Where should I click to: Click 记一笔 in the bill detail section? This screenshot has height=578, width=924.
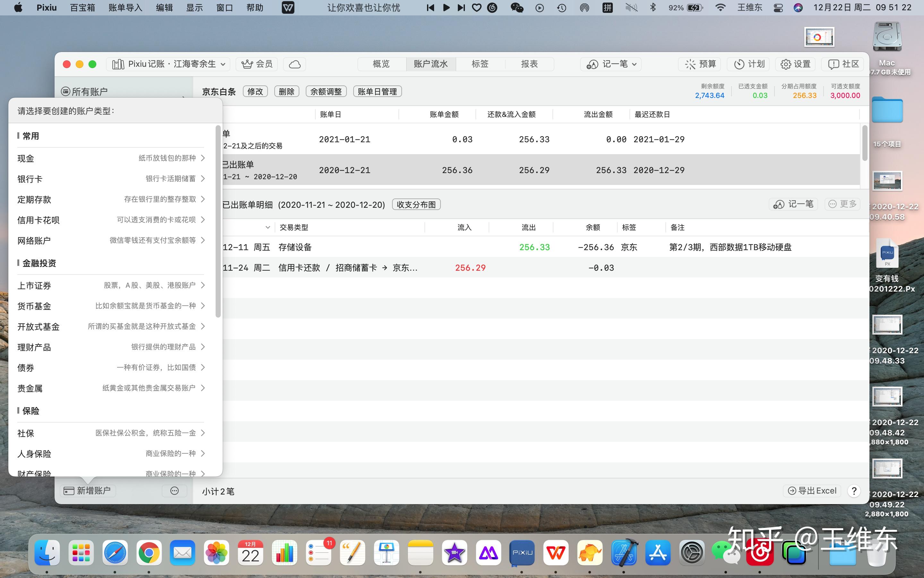pyautogui.click(x=793, y=204)
